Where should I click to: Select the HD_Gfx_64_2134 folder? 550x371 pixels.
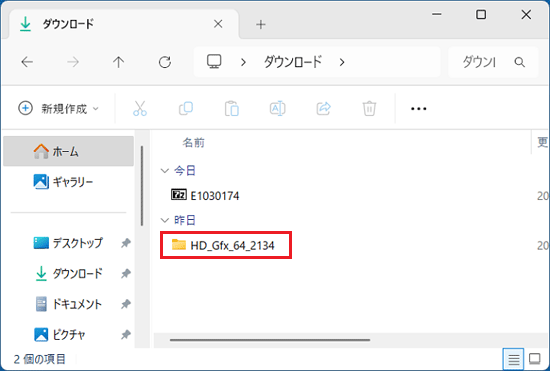223,245
